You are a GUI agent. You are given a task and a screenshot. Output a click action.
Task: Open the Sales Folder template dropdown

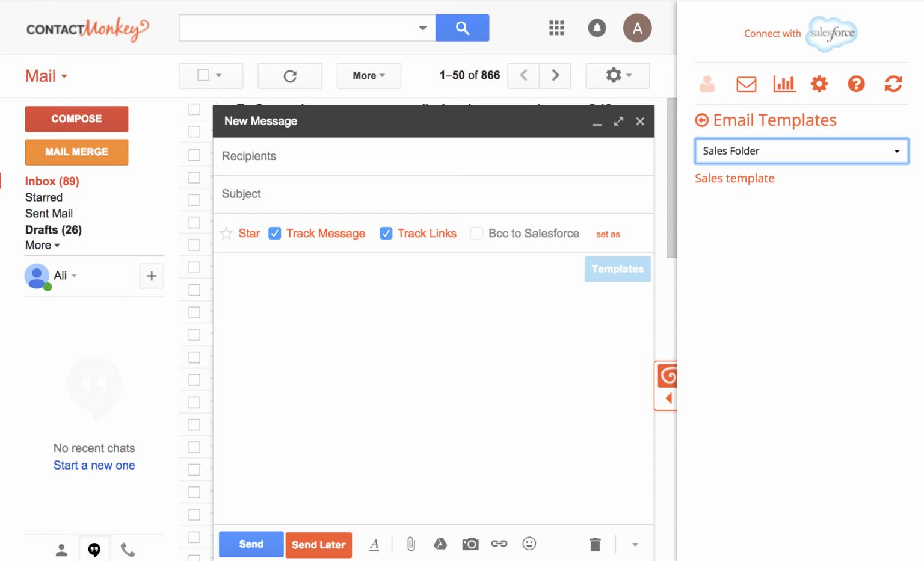[801, 151]
